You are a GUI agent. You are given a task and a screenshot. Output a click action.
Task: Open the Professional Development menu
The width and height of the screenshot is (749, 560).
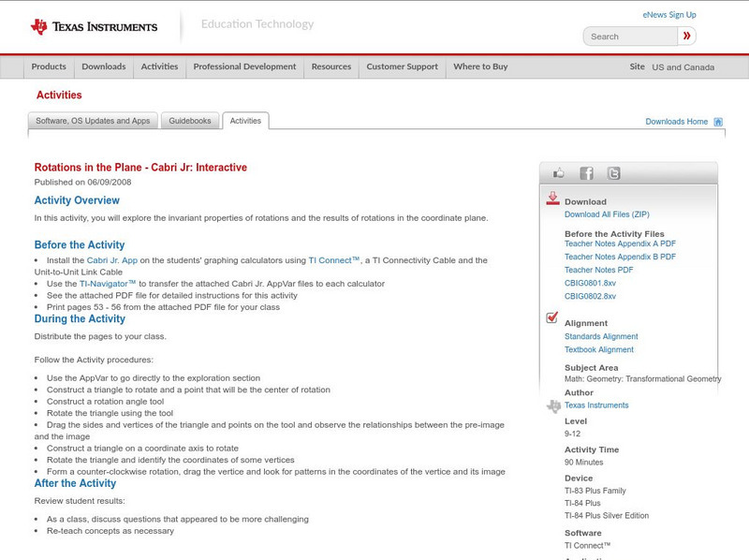tap(244, 66)
